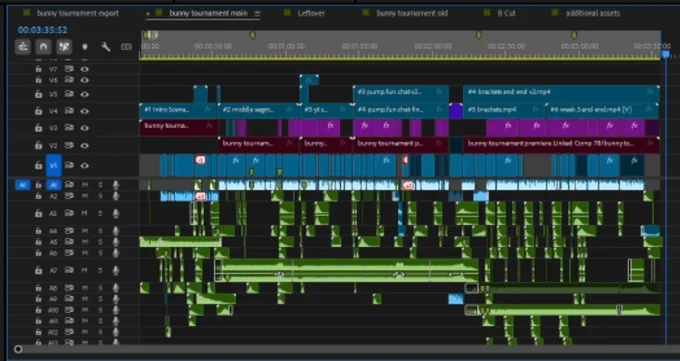Viewport: 680px width, 361px height.
Task: Switch to the B Cut tab
Action: 506,13
